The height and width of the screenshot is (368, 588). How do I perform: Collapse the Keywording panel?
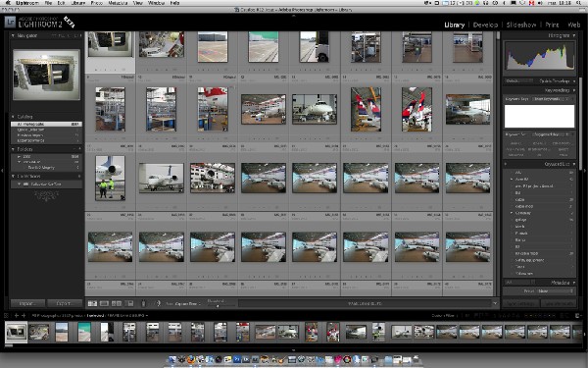point(574,90)
